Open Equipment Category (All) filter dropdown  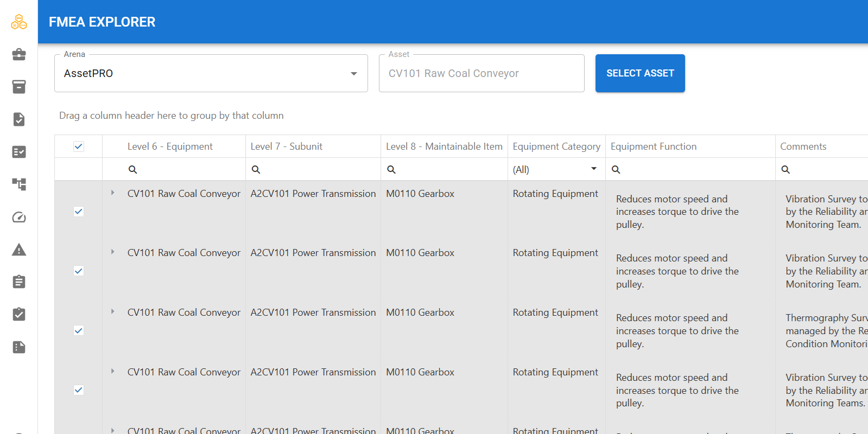click(x=556, y=169)
